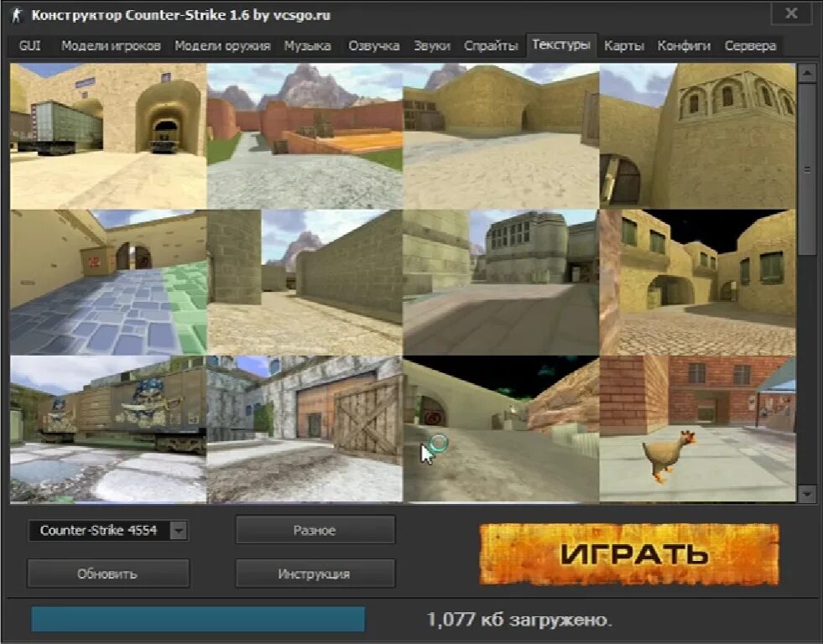Image resolution: width=823 pixels, height=644 pixels.
Task: Select the night-sky cobblestone courtyard texture
Action: (697, 283)
